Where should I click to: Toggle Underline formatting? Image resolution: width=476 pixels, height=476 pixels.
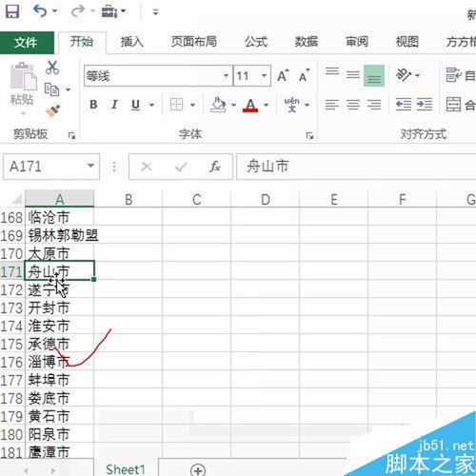[135, 105]
